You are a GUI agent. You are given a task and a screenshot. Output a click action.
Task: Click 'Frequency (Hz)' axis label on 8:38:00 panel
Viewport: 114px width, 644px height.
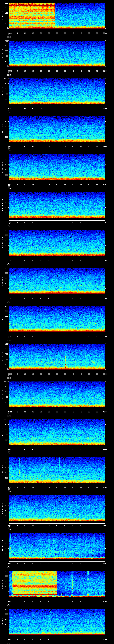click(3, 357)
